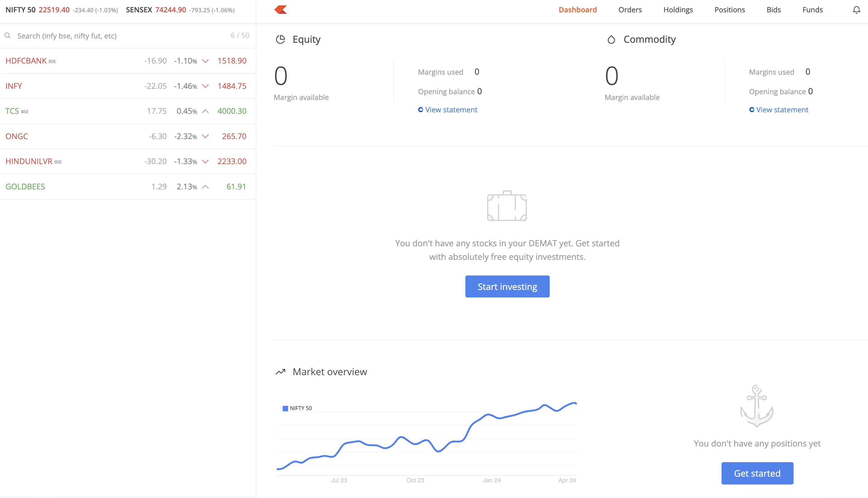Go to the Orders tab

click(630, 10)
